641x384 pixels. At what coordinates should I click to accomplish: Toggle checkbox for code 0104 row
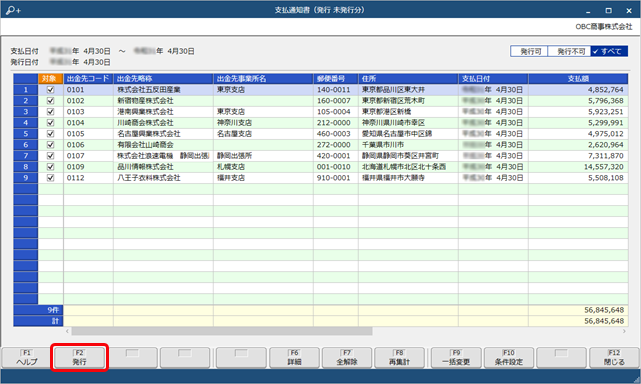(x=51, y=123)
